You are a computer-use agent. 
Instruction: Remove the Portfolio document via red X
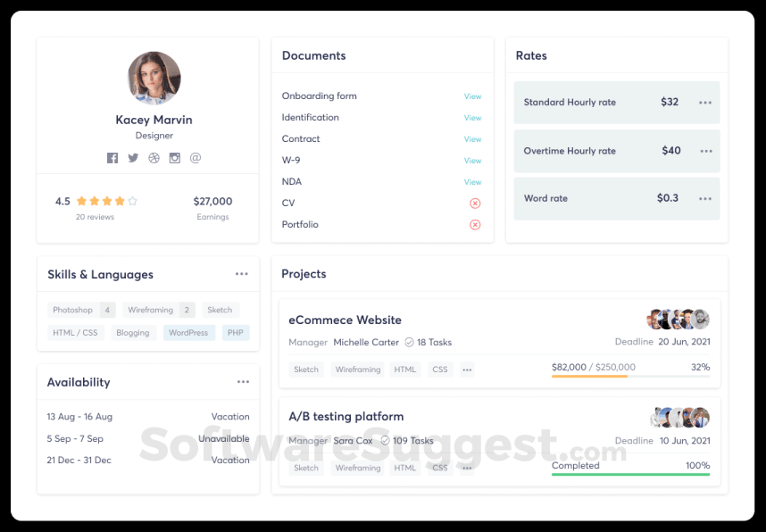click(x=474, y=224)
